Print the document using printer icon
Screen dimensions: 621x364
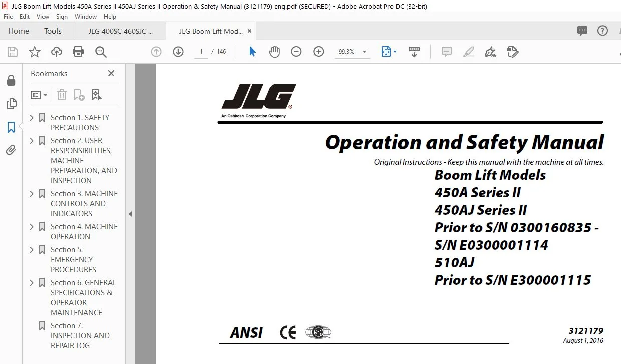pyautogui.click(x=78, y=52)
